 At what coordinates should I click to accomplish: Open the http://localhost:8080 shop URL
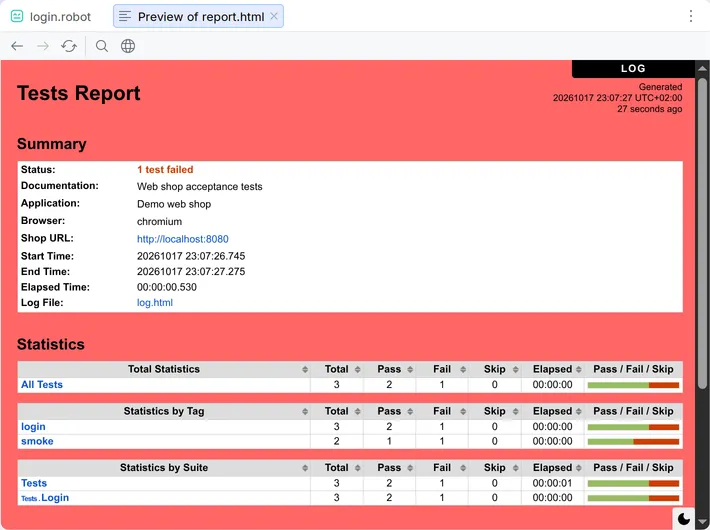pos(182,239)
